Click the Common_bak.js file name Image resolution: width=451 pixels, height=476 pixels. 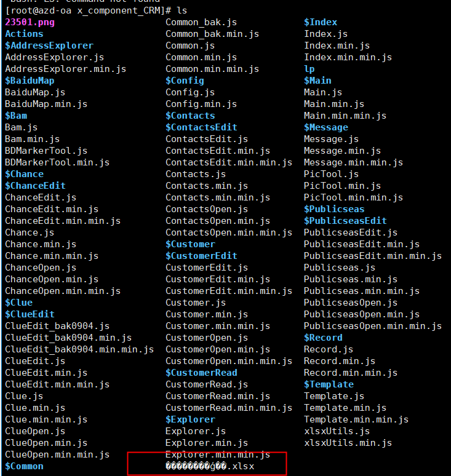[201, 22]
